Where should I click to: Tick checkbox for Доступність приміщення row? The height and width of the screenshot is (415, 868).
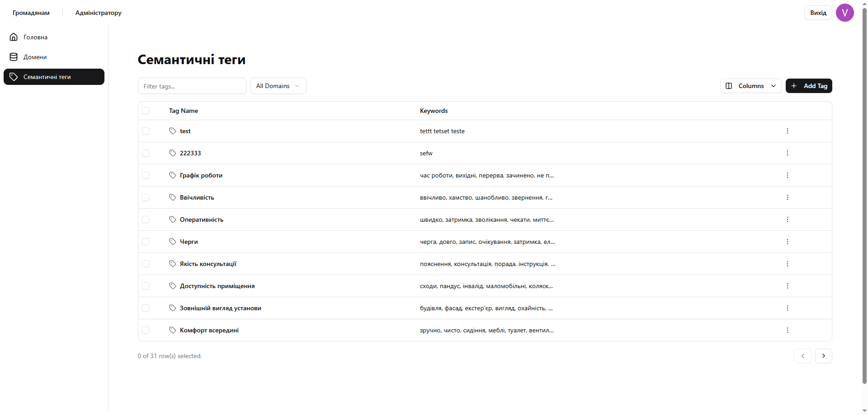click(146, 286)
